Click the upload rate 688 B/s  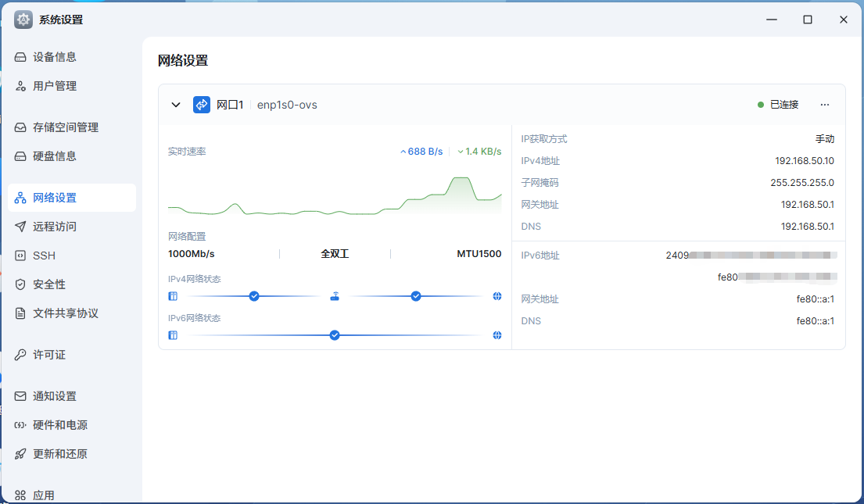[x=421, y=152]
